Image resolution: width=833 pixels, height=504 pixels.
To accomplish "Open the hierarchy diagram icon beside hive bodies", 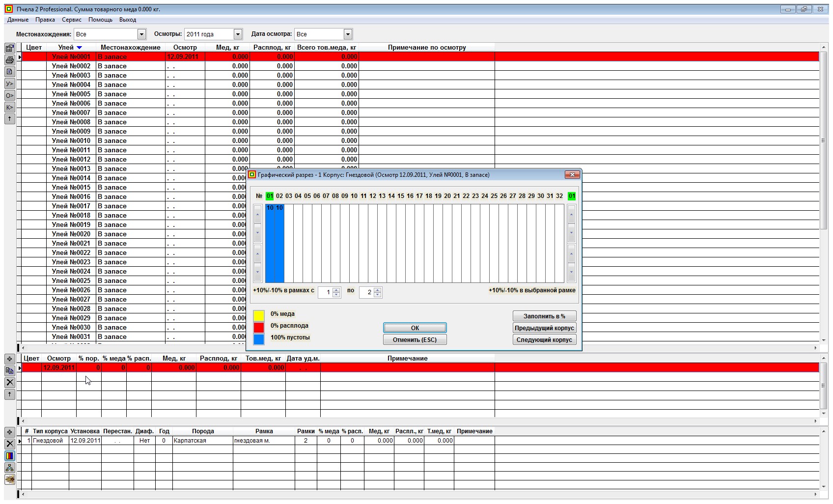I will click(x=9, y=468).
